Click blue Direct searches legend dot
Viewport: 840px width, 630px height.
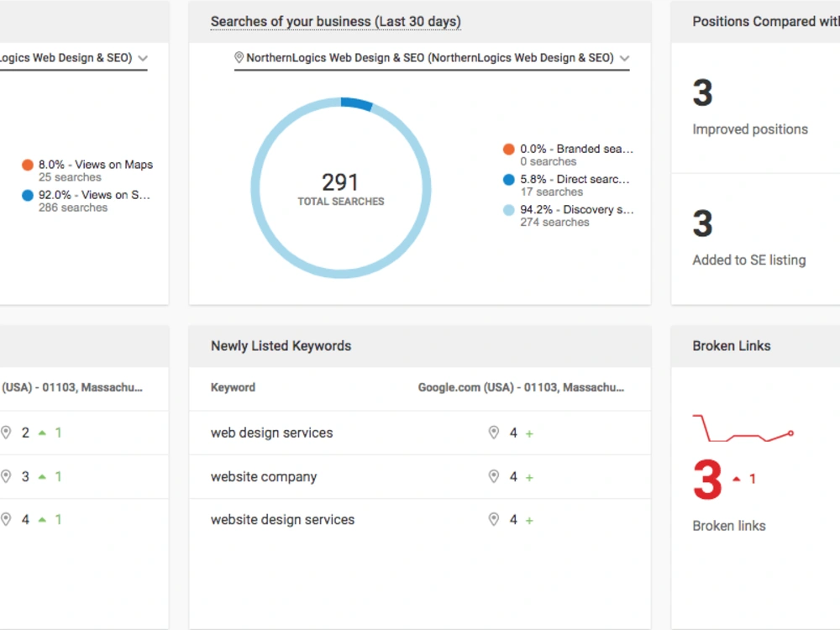coord(508,180)
